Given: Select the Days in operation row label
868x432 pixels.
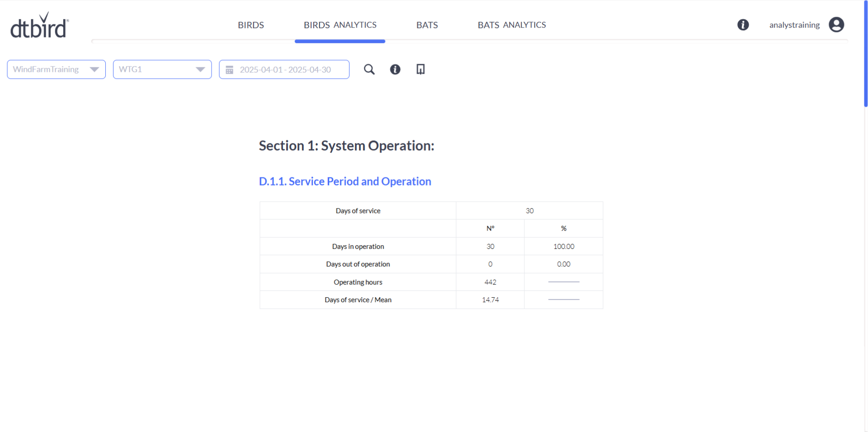Looking at the screenshot, I should [x=358, y=247].
